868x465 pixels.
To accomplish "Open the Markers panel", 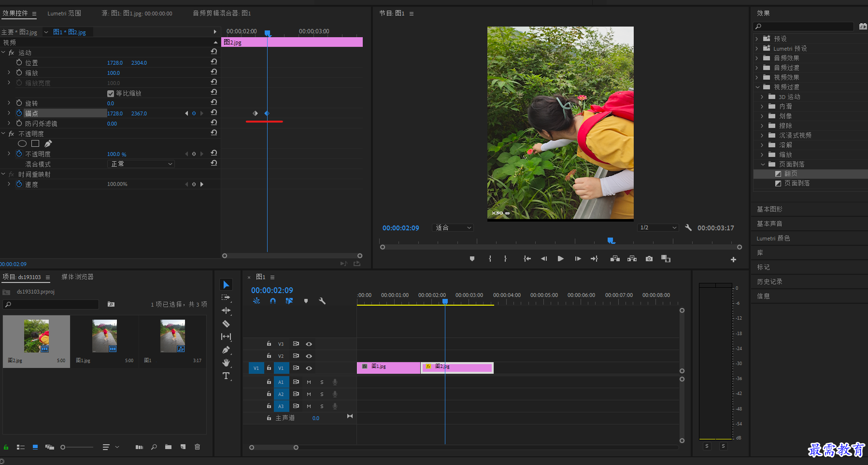I will [x=763, y=267].
